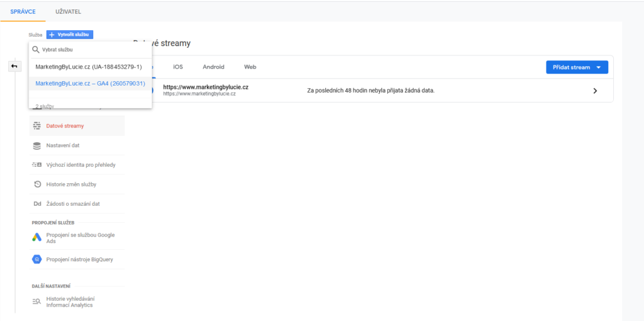Click the Služba label
The width and height of the screenshot is (644, 321).
coord(35,35)
